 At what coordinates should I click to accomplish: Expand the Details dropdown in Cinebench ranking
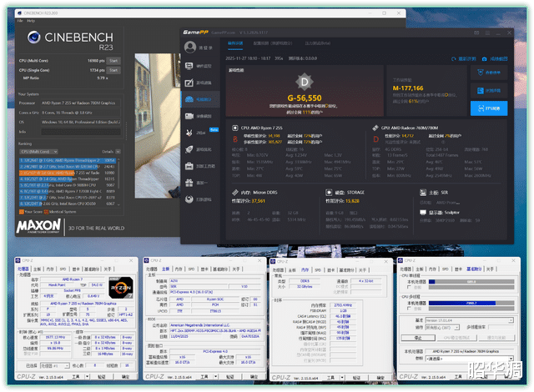click(118, 152)
